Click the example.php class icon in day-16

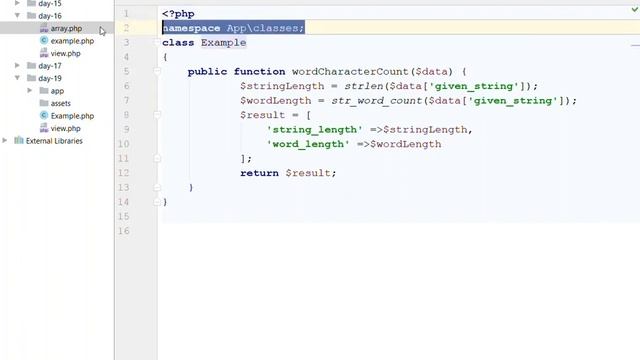click(44, 40)
